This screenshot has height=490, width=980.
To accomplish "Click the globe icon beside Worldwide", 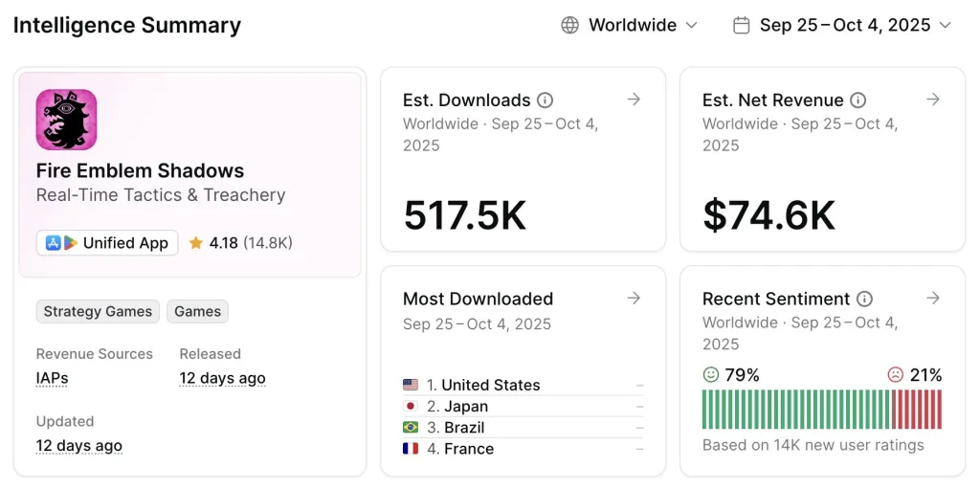I will tap(570, 25).
